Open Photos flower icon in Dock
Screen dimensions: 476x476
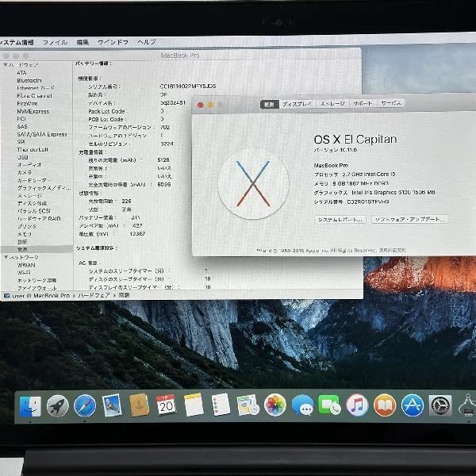(275, 405)
